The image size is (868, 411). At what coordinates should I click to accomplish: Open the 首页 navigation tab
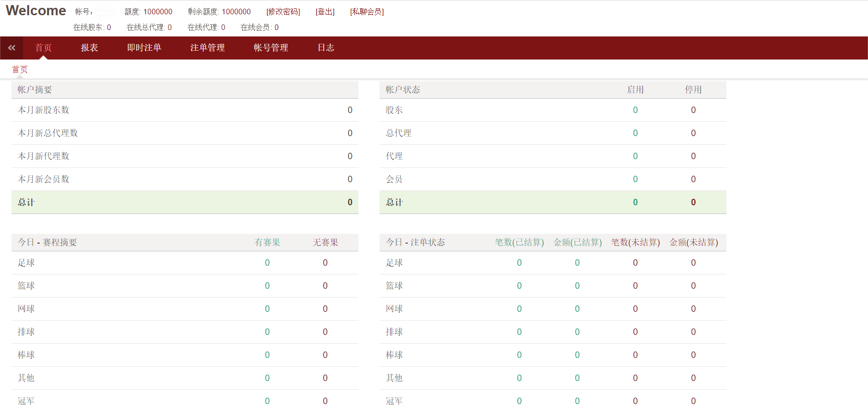[43, 48]
